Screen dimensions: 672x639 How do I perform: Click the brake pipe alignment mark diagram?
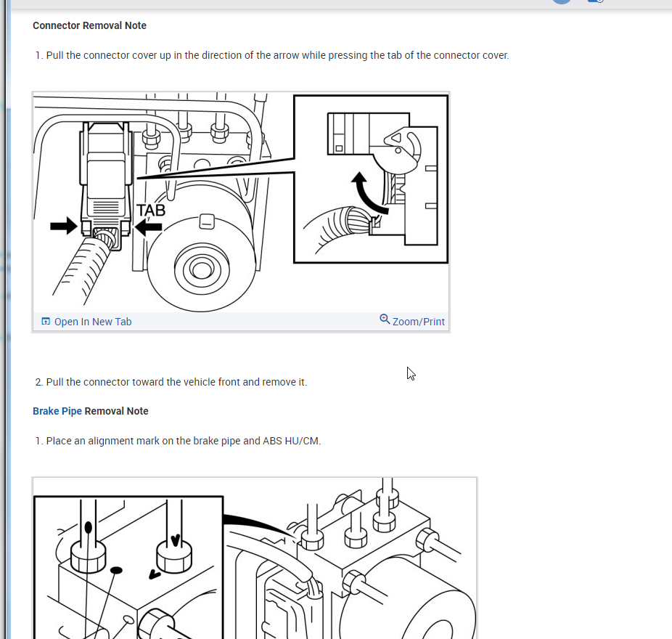point(255,558)
